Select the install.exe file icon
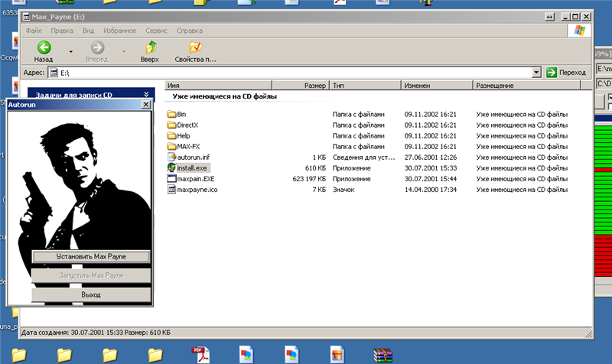612x364 pixels. tap(171, 167)
